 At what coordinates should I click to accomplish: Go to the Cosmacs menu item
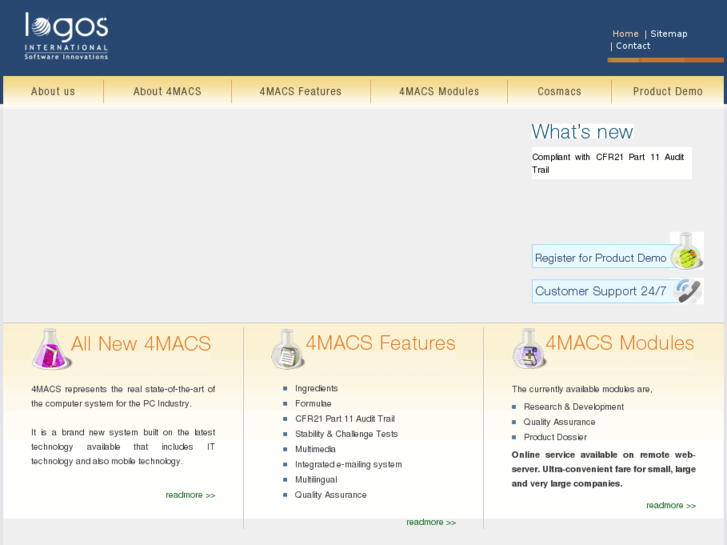point(559,91)
